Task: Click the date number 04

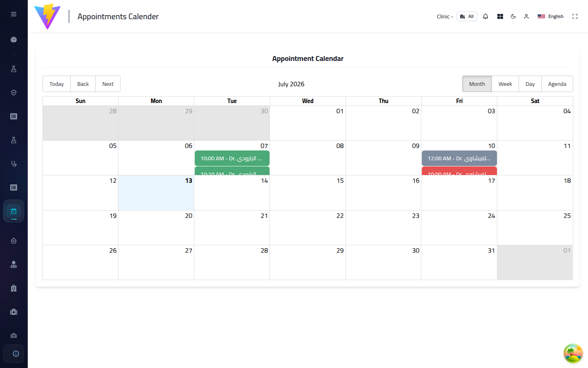Action: 567,111
